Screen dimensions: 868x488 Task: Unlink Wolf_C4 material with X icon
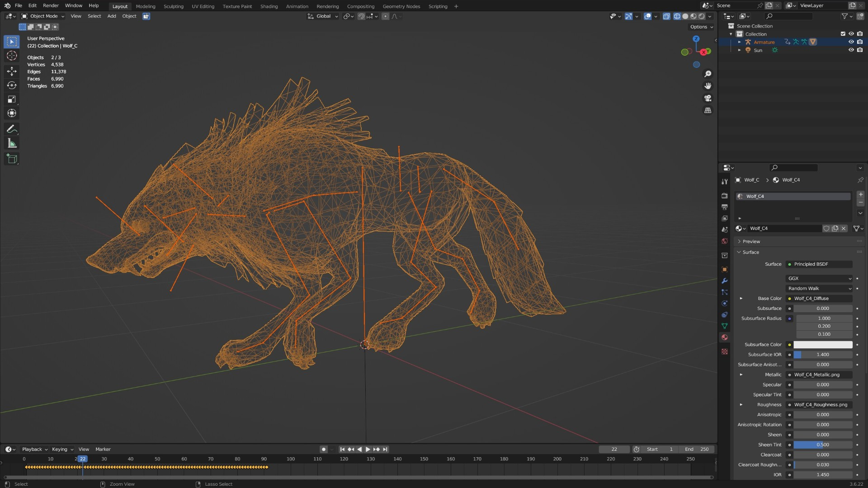(844, 229)
